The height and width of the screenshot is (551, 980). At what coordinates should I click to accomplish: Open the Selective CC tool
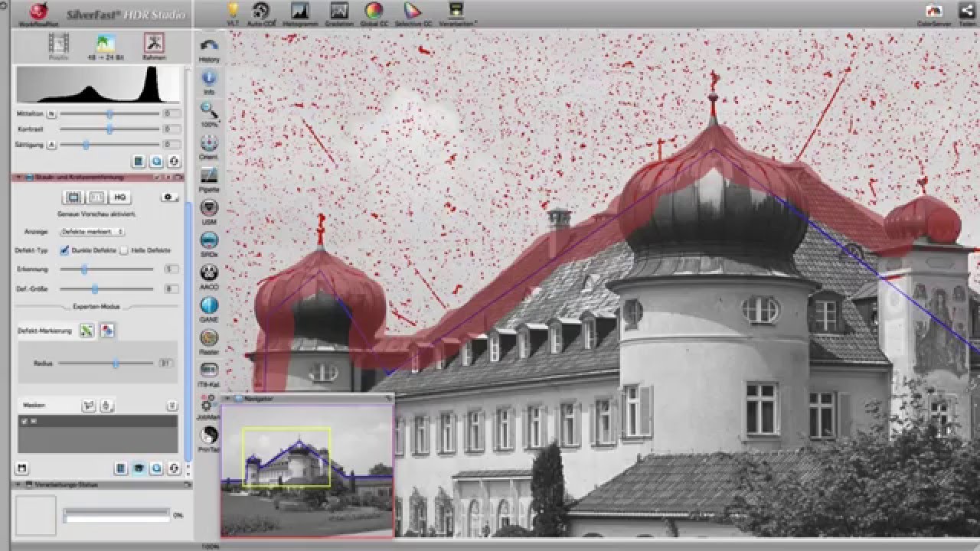(x=412, y=13)
